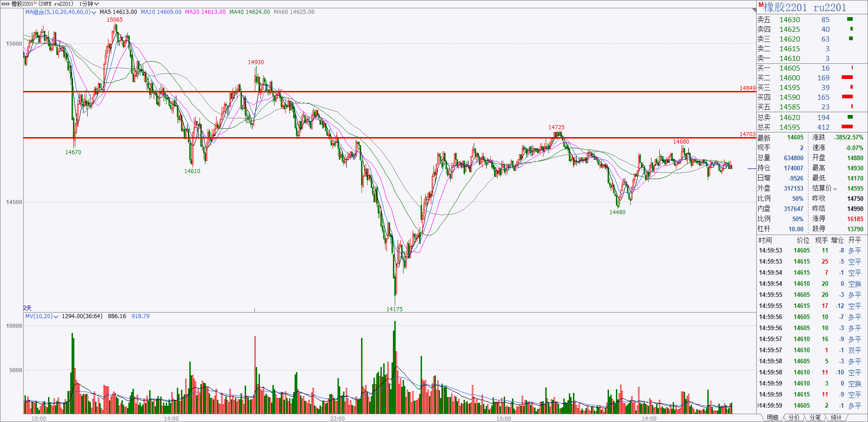
Task: Click the 总卖 14620 summary row
Action: point(812,118)
